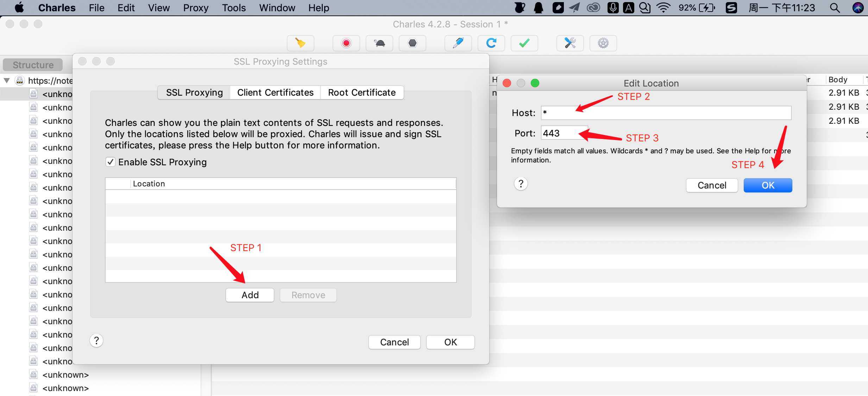Open the gear settings icon
Image resolution: width=868 pixels, height=396 pixels.
tap(603, 43)
